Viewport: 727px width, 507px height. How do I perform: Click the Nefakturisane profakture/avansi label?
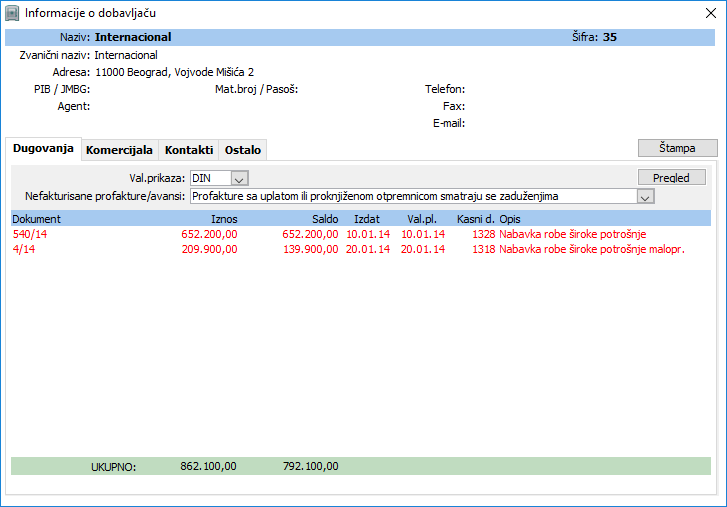tap(105, 196)
